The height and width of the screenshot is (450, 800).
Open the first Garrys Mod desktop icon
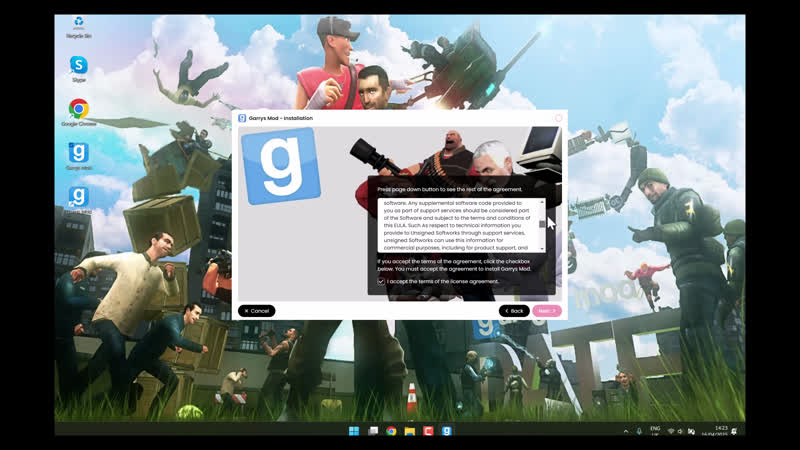coord(79,156)
